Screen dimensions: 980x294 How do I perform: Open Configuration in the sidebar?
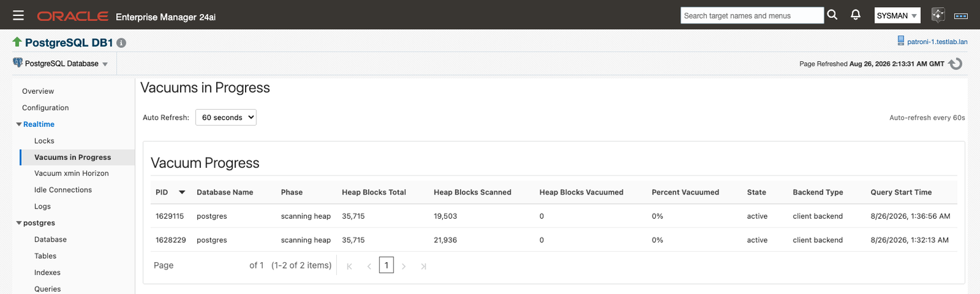click(x=45, y=108)
